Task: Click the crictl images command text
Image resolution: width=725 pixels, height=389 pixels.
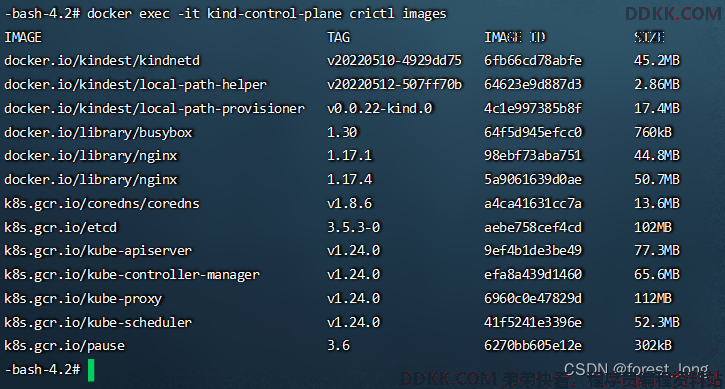Action: (398, 14)
